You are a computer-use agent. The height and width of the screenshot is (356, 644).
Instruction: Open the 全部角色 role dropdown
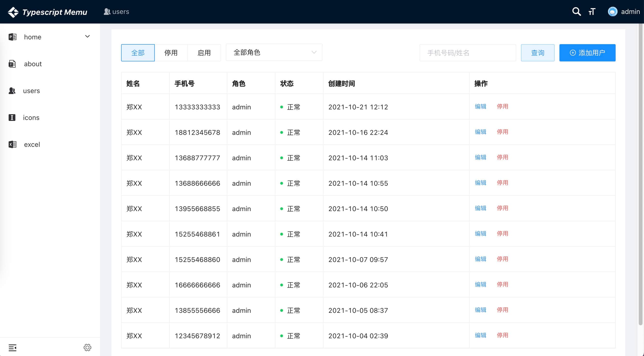click(x=274, y=53)
